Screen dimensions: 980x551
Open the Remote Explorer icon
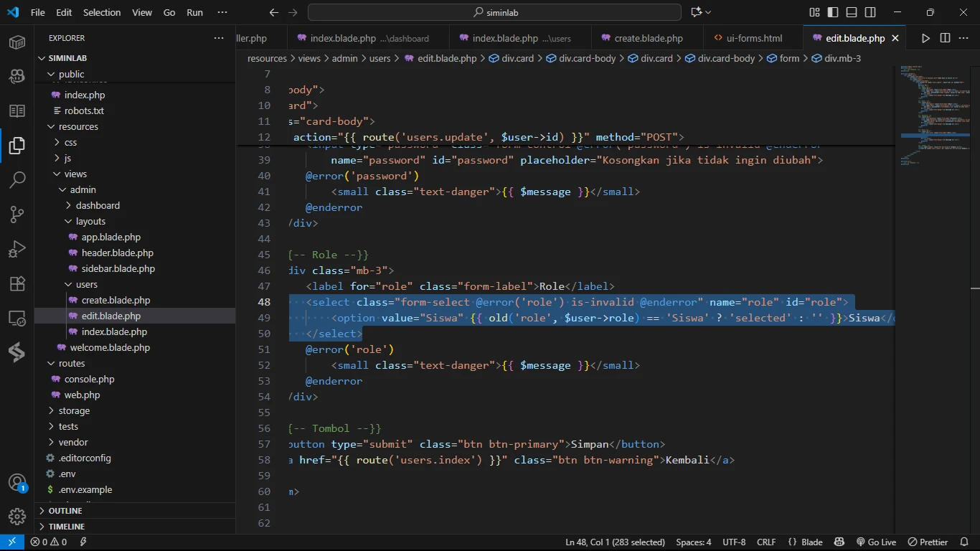(x=17, y=318)
